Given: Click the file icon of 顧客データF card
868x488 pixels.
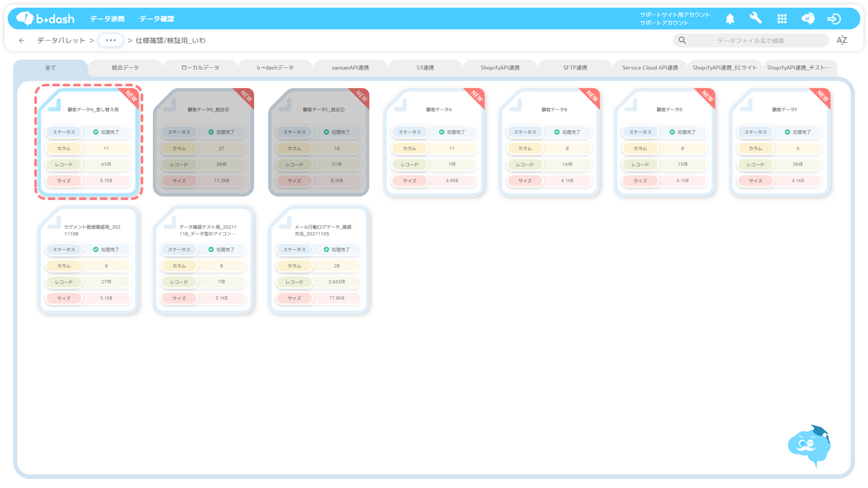Looking at the screenshot, I should tap(746, 105).
